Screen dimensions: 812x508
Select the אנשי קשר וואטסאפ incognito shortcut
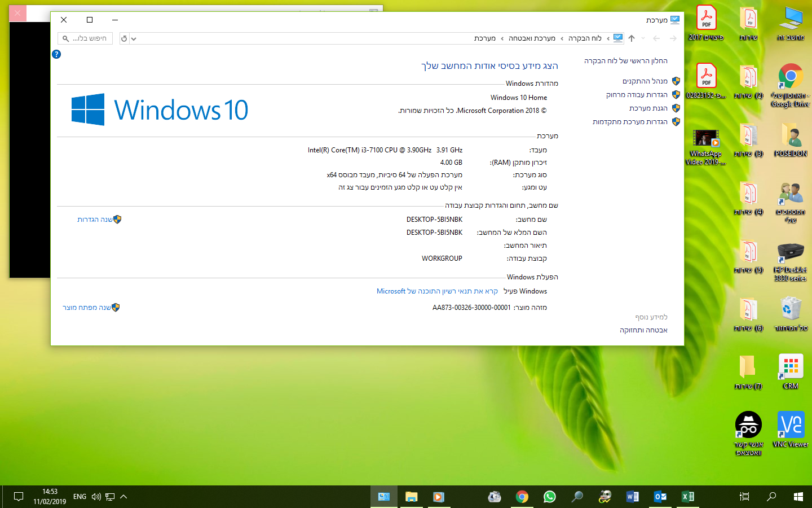[748, 433]
